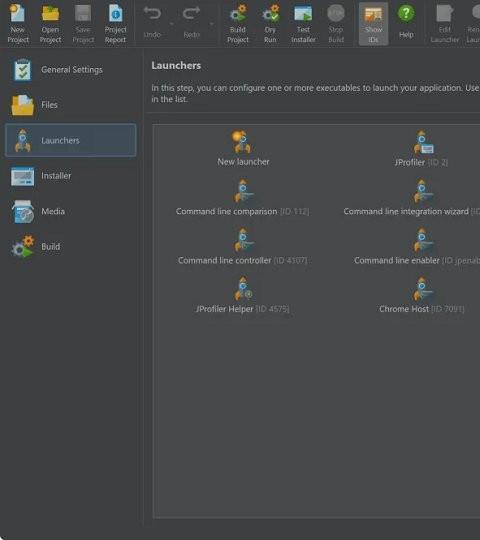This screenshot has height=540, width=480.
Task: Open the Project Report
Action: coord(115,23)
